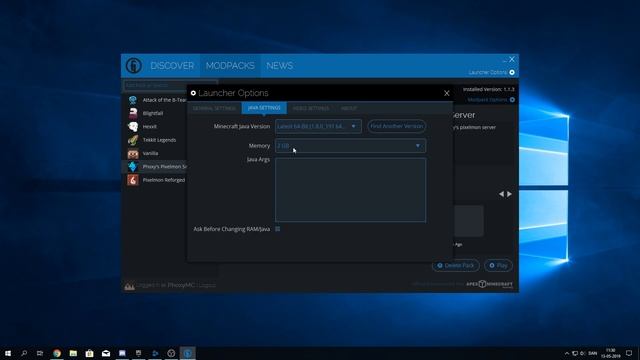Select the Attack of the B-Team modpack icon
The height and width of the screenshot is (360, 640).
pos(133,100)
